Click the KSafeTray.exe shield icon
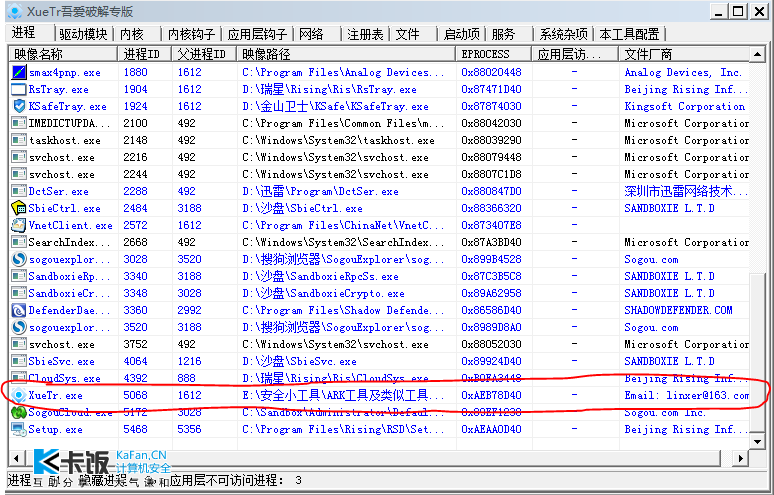The image size is (774, 495). pos(19,107)
